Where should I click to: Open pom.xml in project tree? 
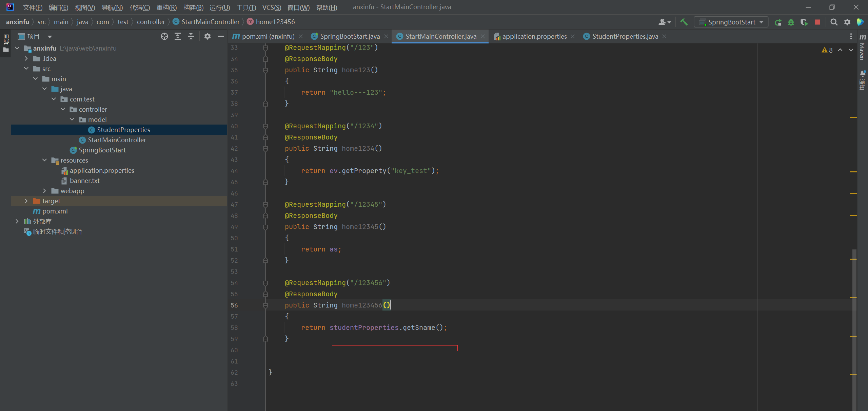pos(55,211)
